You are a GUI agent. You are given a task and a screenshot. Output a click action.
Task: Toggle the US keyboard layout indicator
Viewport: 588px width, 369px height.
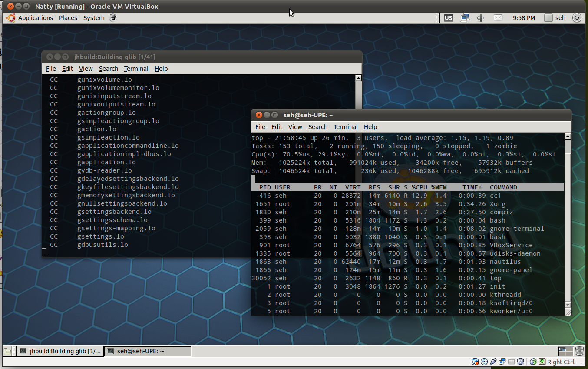pos(448,18)
